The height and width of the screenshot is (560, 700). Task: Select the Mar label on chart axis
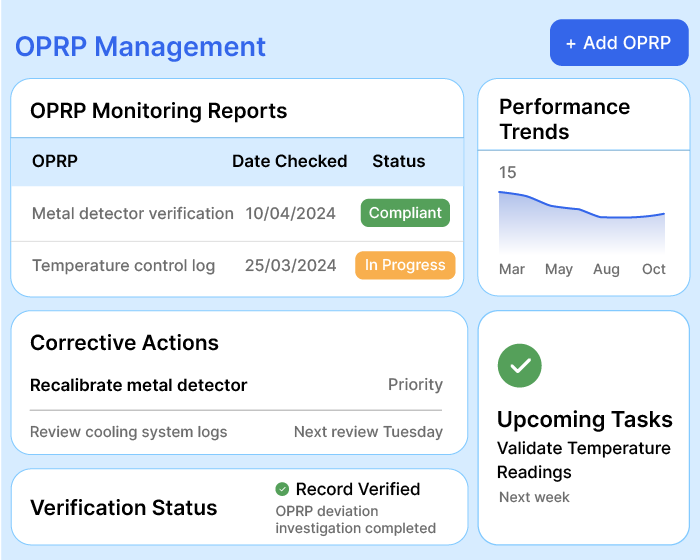click(x=512, y=269)
